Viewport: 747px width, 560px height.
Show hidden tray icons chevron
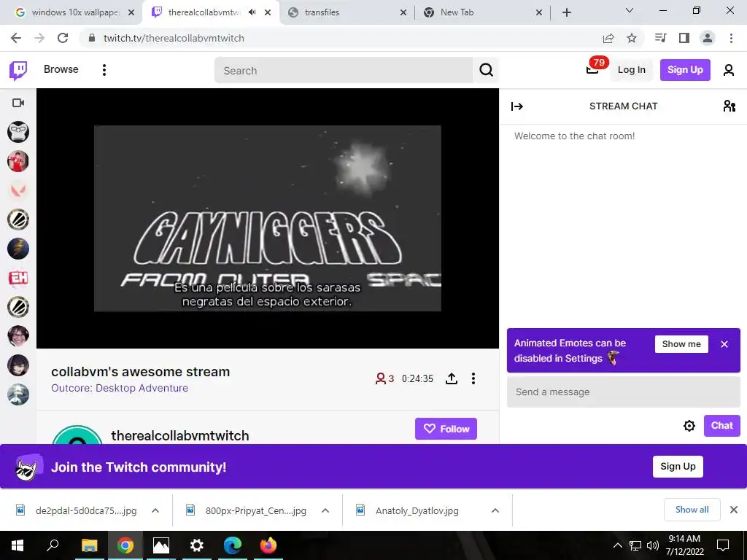617,545
